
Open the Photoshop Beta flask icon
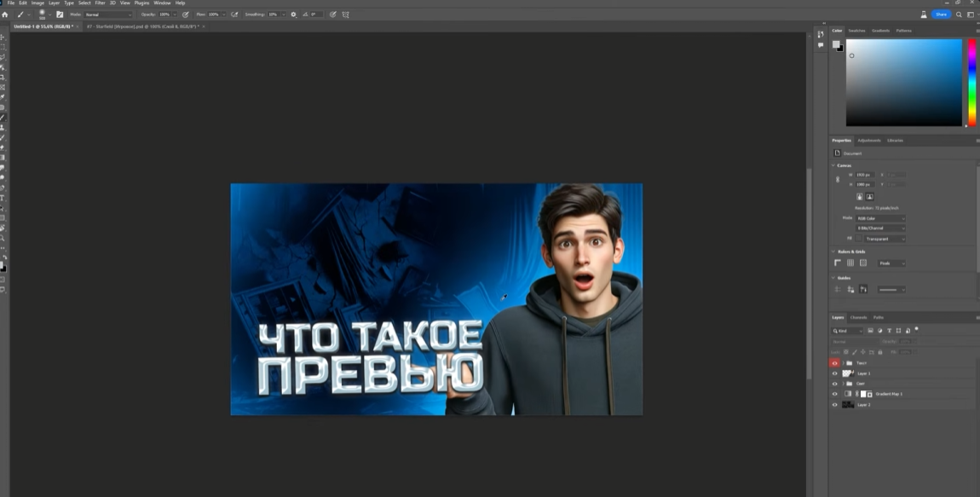(x=924, y=14)
